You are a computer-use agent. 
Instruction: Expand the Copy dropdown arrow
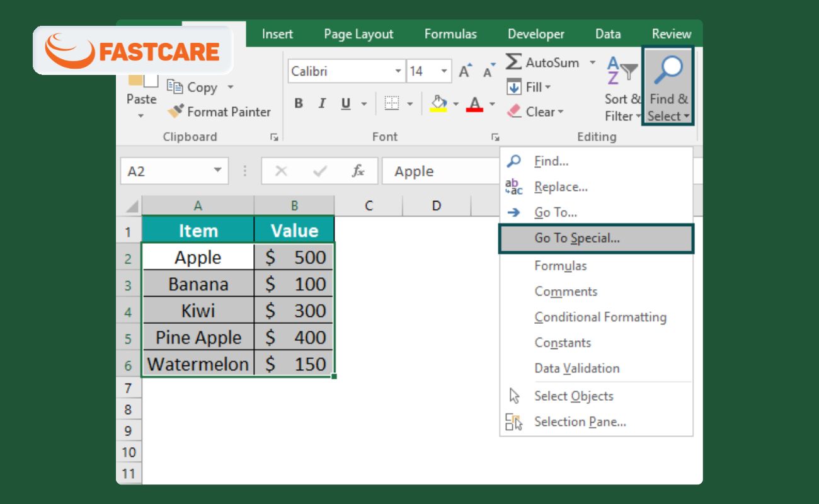pos(230,87)
